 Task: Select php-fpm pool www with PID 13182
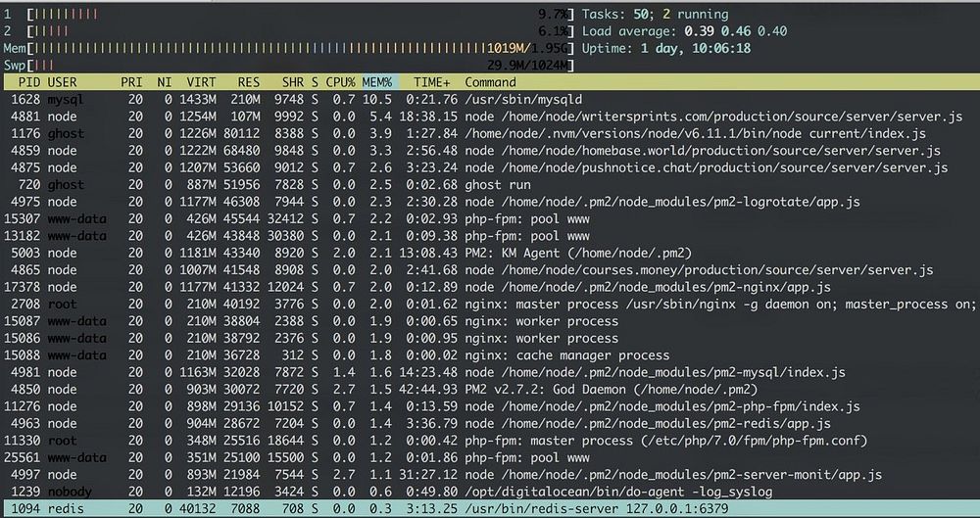coord(490,236)
